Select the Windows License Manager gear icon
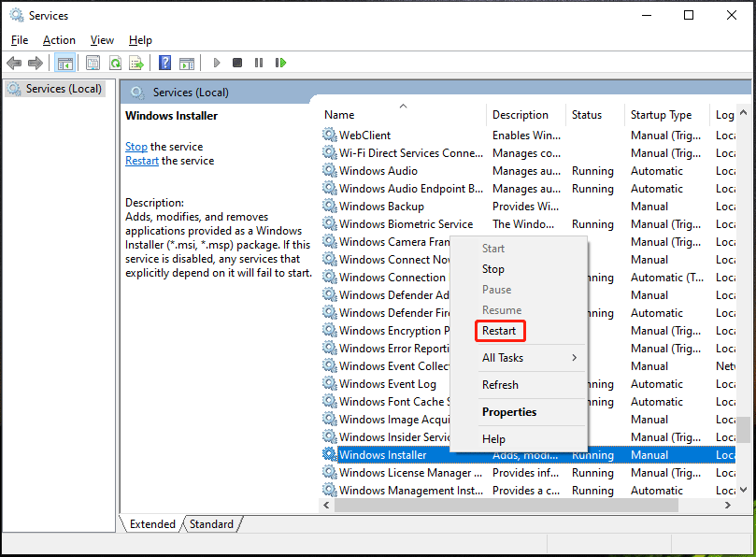Image resolution: width=756 pixels, height=557 pixels. point(329,472)
